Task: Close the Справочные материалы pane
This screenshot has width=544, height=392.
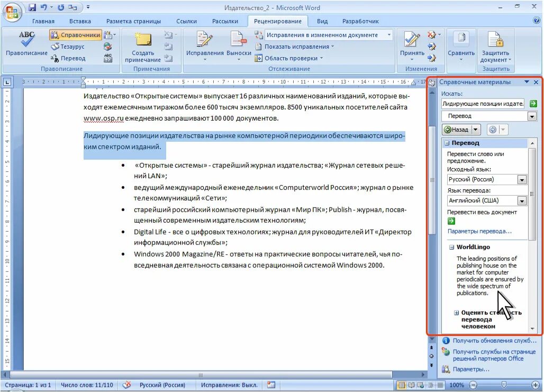Action: pos(536,82)
